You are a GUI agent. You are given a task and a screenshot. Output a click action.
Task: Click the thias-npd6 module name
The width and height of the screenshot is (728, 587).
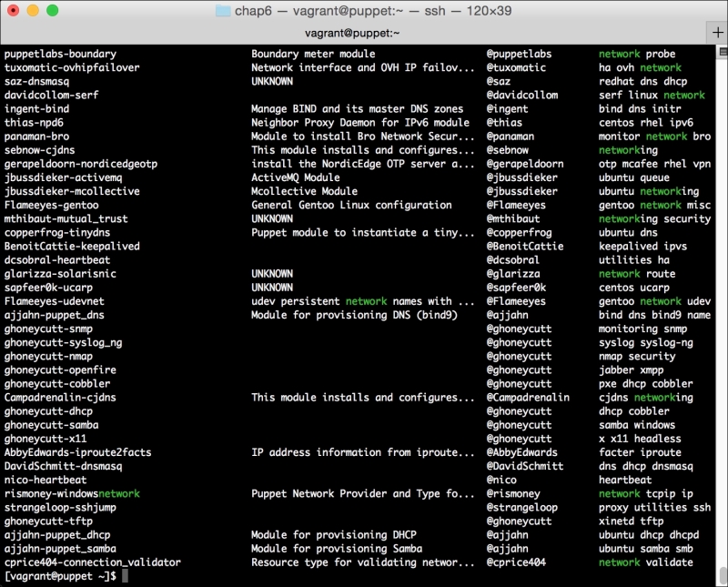[34, 122]
